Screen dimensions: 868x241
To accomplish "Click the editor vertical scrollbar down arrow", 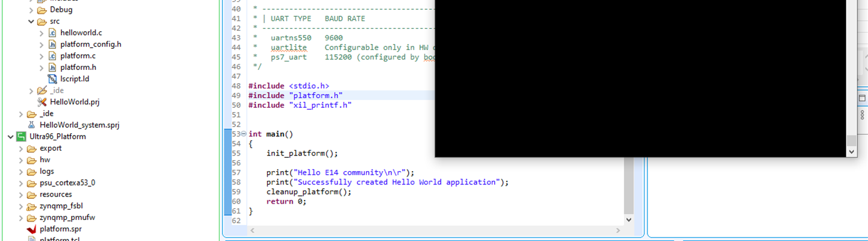I will [629, 220].
